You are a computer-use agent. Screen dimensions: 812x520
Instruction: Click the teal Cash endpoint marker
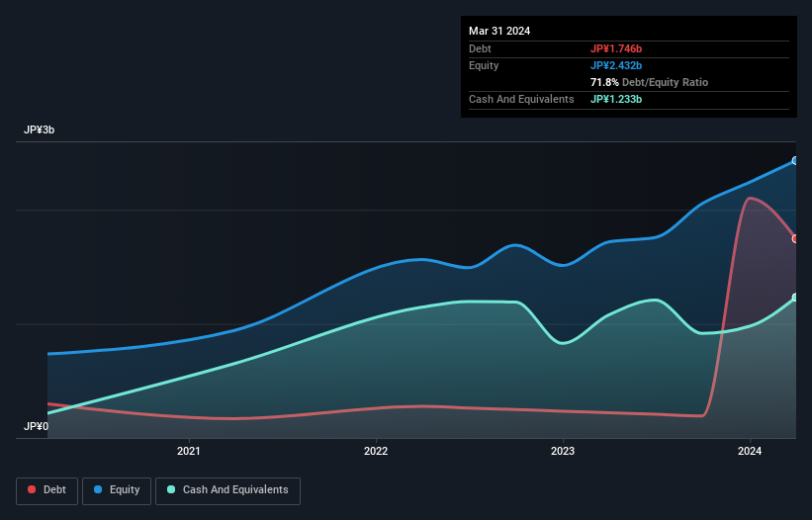[x=795, y=298]
